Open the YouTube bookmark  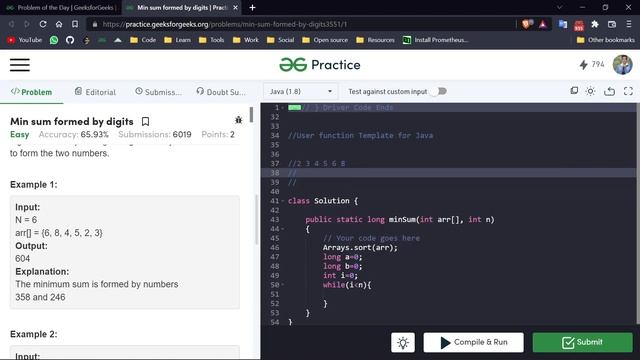pyautogui.click(x=25, y=40)
